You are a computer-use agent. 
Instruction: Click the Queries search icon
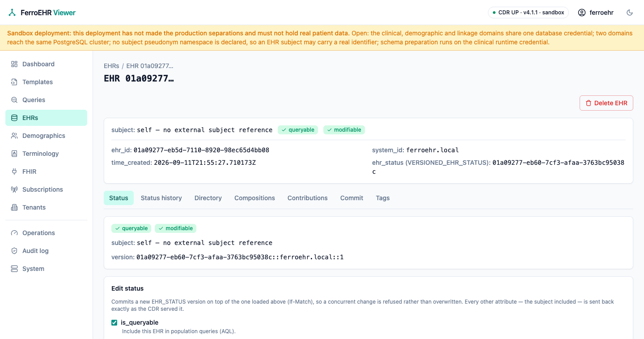pos(14,100)
